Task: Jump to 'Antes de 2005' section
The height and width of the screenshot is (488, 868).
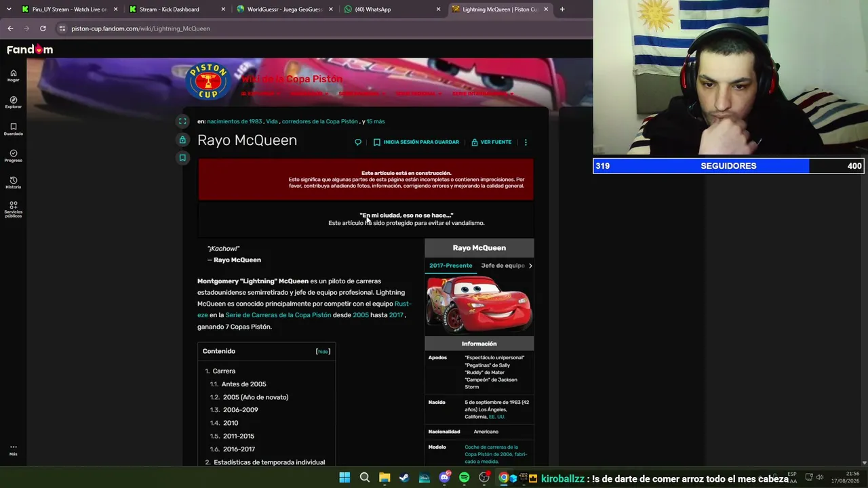Action: pyautogui.click(x=243, y=384)
